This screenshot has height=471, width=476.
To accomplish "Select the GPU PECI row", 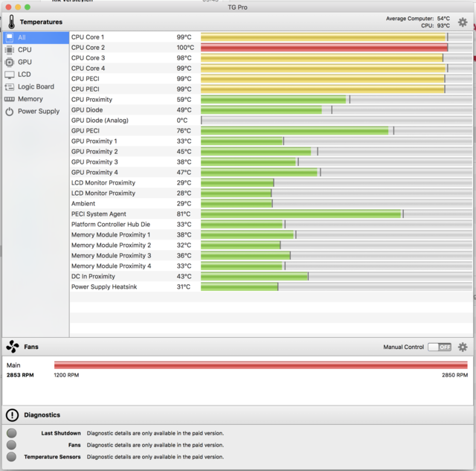I will [271, 130].
